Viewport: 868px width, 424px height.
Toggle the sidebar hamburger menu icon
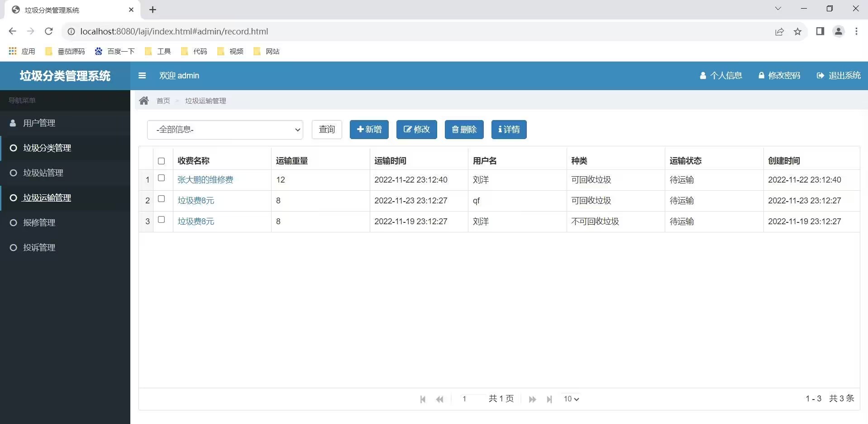pos(142,76)
